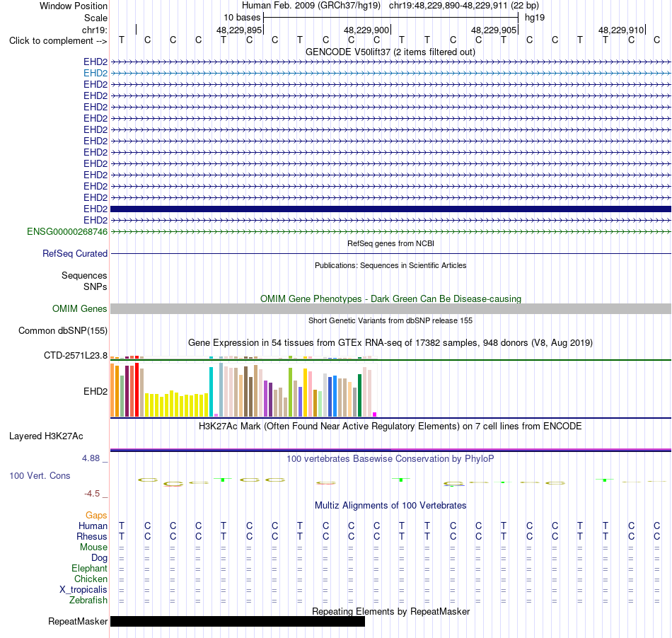Viewport: 672px width, 638px height.
Task: Click the Layered H3K27Ac label
Action: coord(46,436)
